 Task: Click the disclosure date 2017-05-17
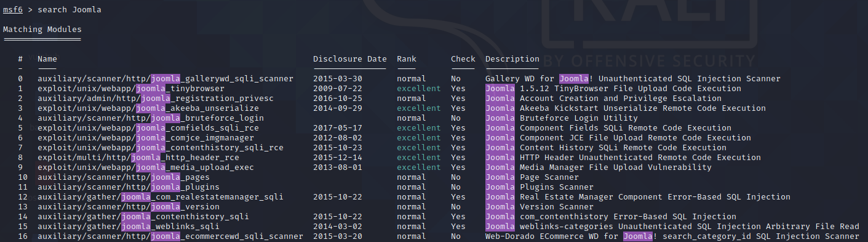coord(338,128)
